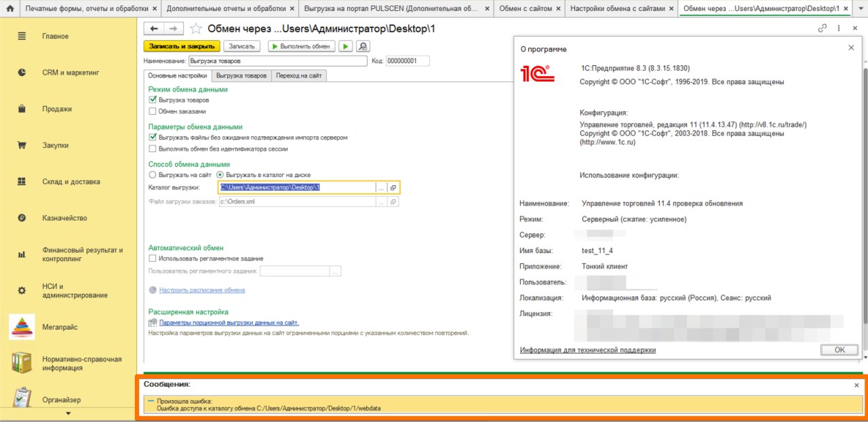Viewport: 868px width, 422px height.
Task: Click Выполнить обмен button
Action: tap(300, 46)
